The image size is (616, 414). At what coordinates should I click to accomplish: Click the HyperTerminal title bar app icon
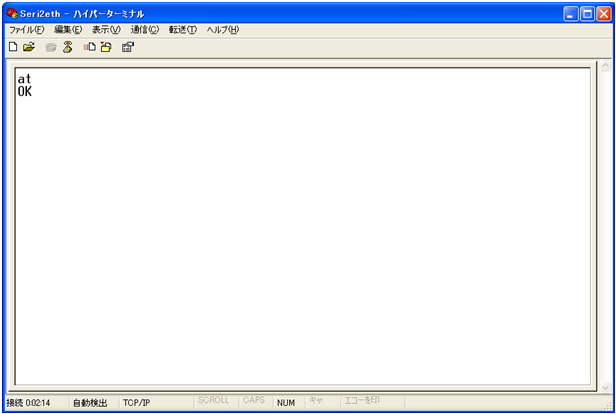click(11, 14)
